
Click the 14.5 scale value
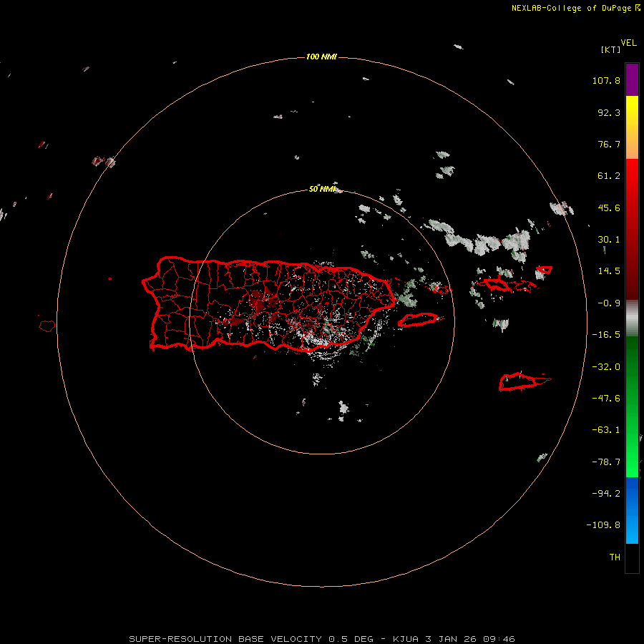pos(609,271)
